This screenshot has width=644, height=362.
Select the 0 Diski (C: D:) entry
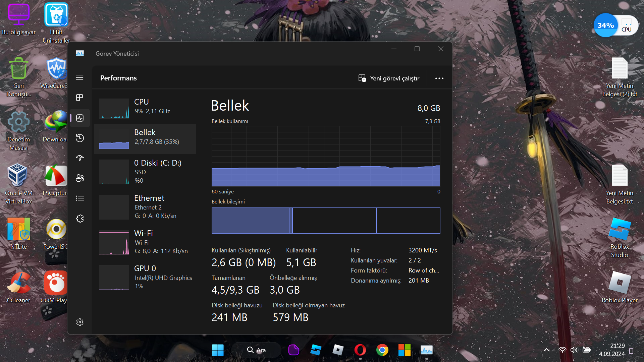[145, 172]
